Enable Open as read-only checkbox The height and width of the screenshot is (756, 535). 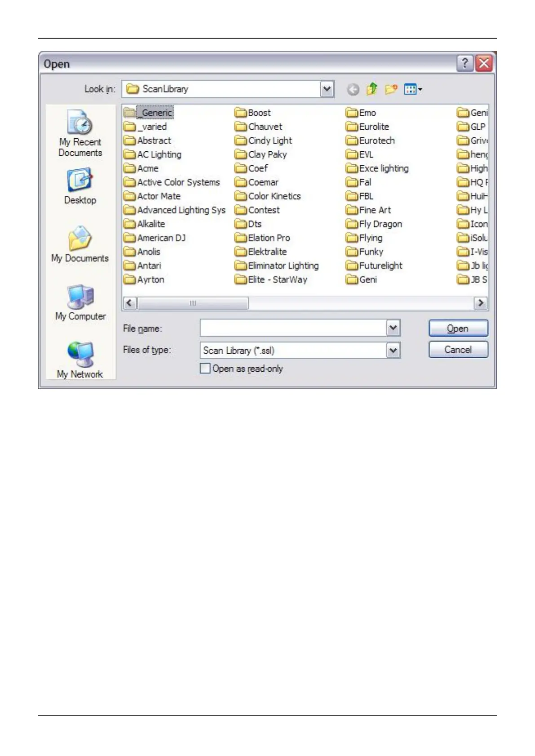[x=205, y=369]
